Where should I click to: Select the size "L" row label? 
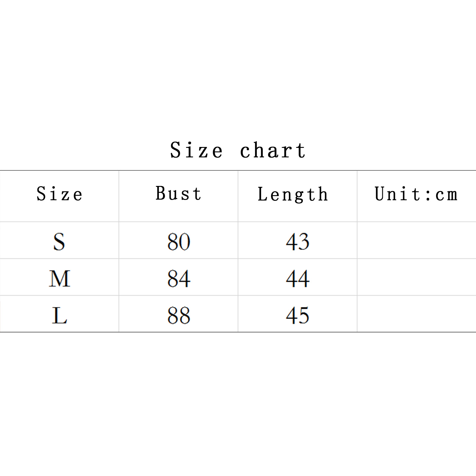59,315
